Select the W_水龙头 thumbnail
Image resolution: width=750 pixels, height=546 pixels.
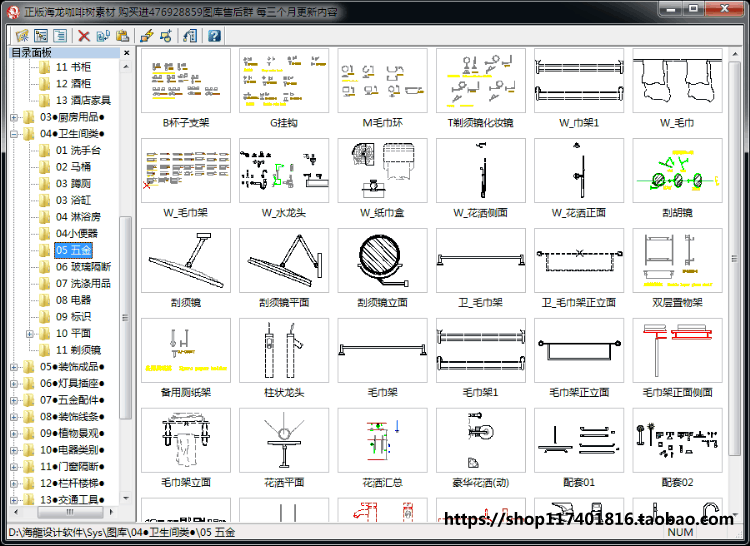click(x=284, y=178)
